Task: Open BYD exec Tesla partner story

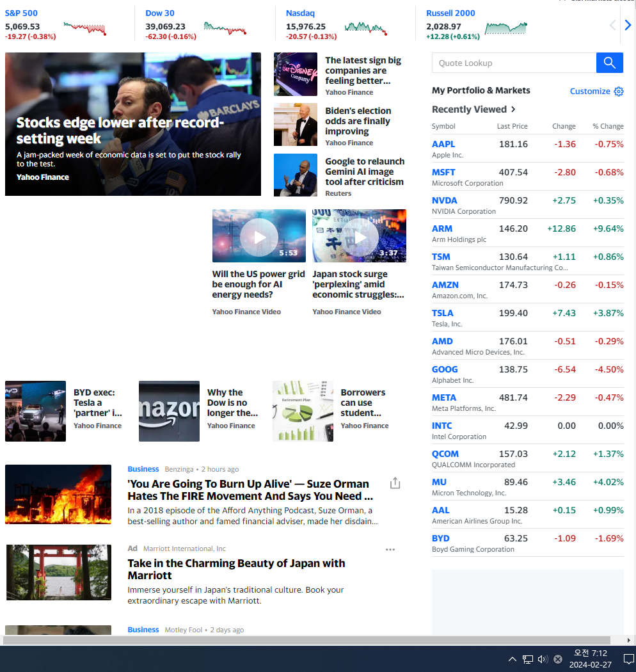Action: tap(98, 403)
